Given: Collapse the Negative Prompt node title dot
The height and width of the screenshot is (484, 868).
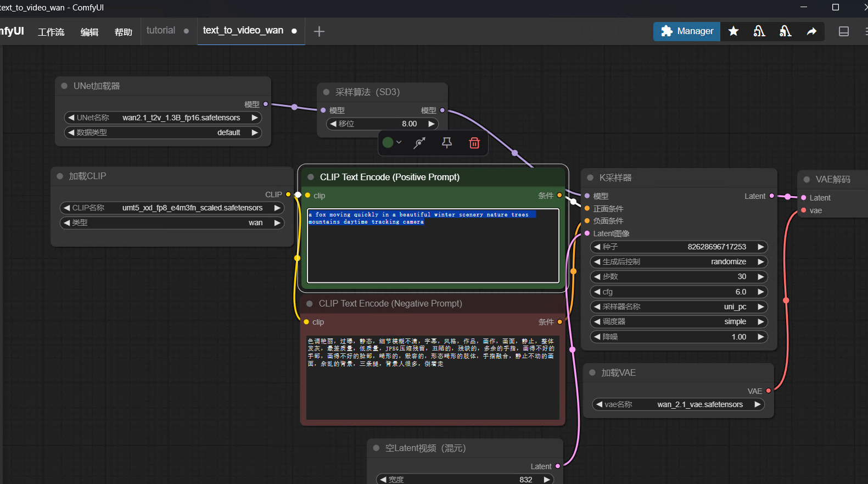Looking at the screenshot, I should coord(310,303).
